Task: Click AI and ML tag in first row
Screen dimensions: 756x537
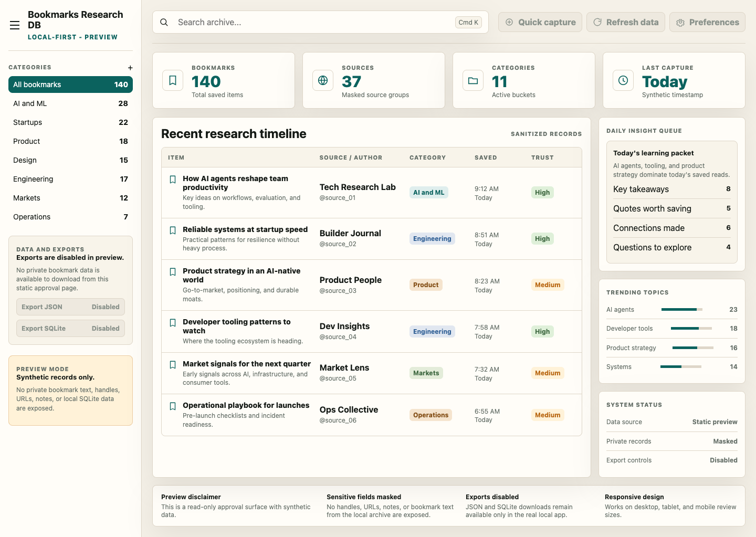Action: 429,193
